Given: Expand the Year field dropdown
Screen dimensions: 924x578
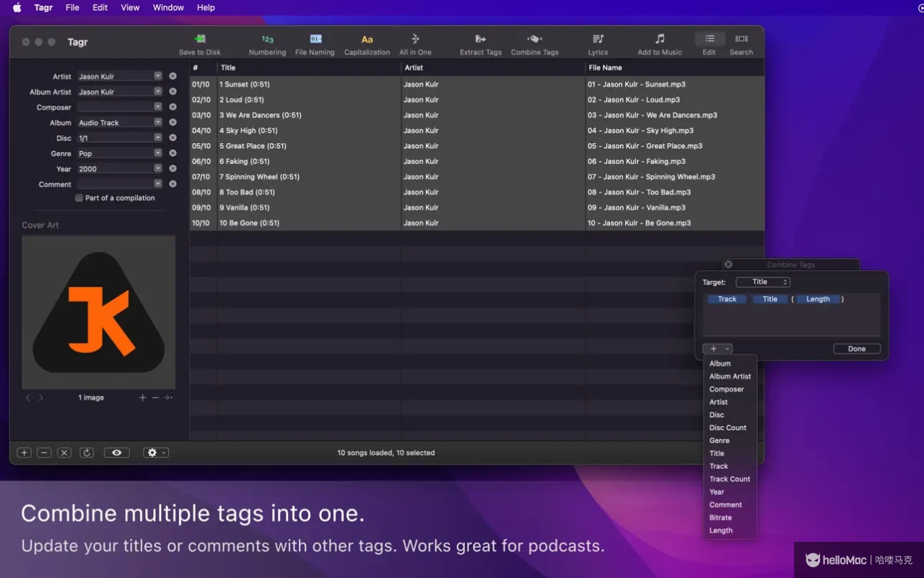Looking at the screenshot, I should coord(157,168).
